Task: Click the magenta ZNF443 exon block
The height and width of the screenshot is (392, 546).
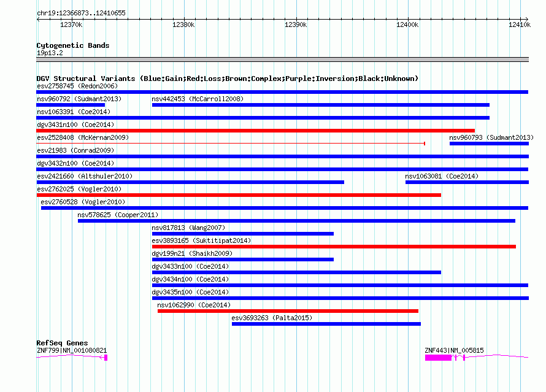Action: point(438,358)
